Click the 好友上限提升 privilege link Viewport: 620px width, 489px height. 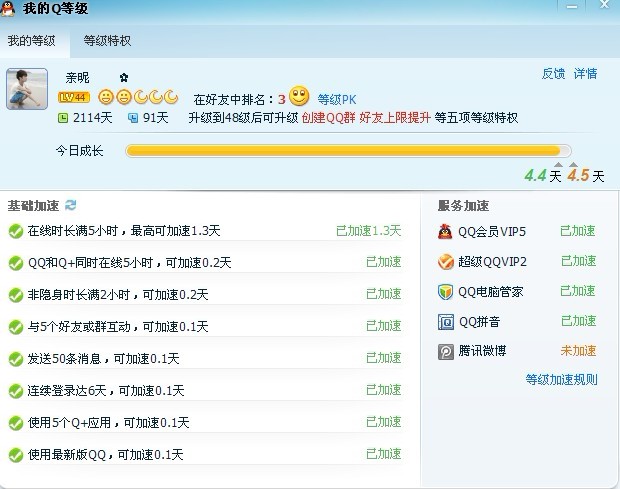click(395, 118)
